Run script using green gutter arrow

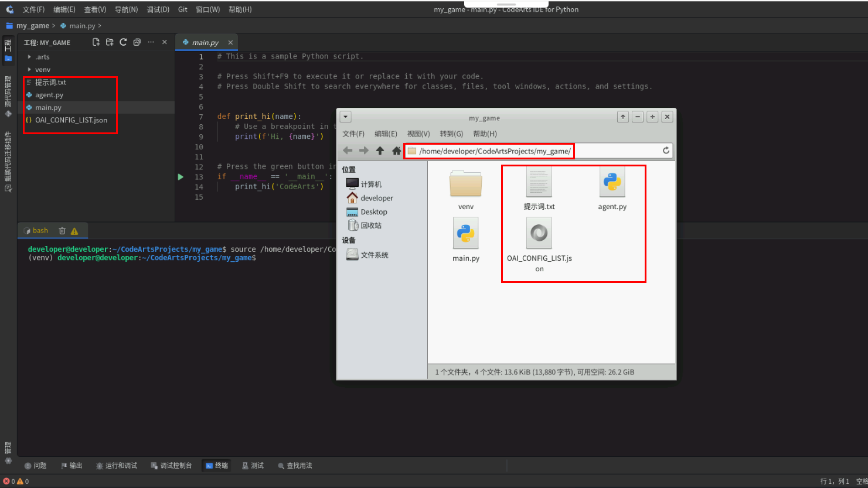181,177
